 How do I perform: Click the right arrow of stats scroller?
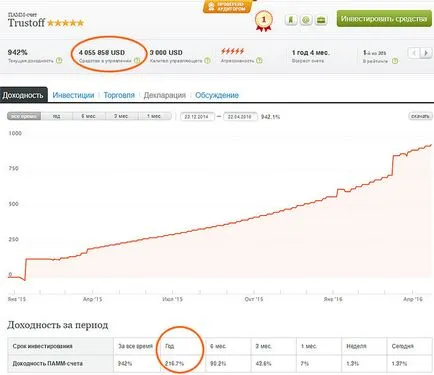click(426, 53)
